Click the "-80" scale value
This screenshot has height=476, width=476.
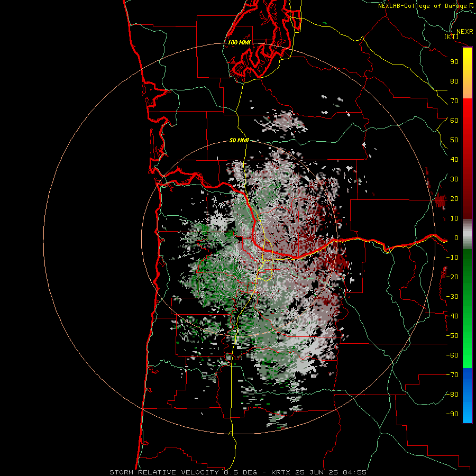coord(452,395)
